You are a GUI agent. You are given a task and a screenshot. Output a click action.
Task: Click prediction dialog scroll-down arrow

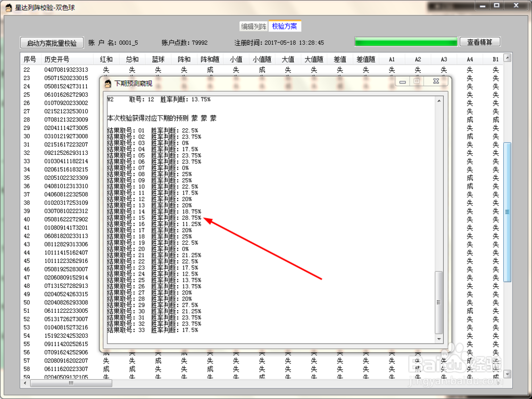click(439, 339)
